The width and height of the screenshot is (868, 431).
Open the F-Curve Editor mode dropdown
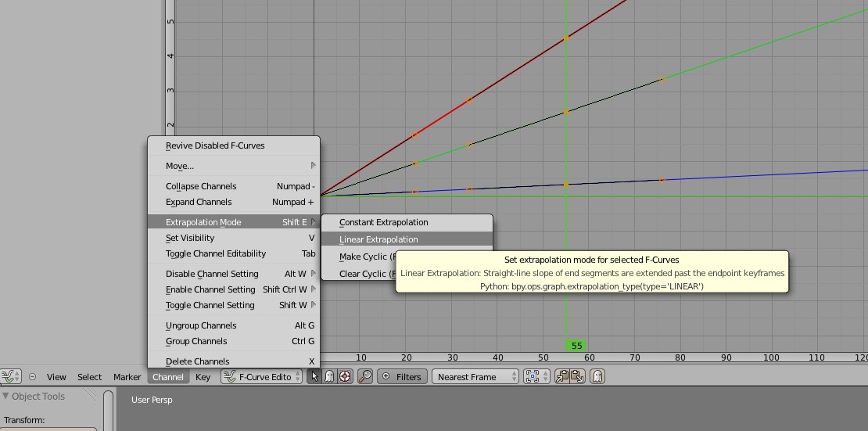coord(261,377)
